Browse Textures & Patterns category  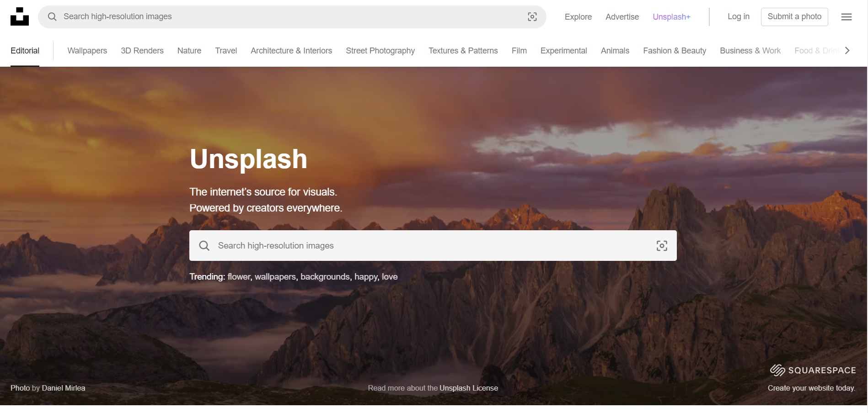pyautogui.click(x=463, y=51)
